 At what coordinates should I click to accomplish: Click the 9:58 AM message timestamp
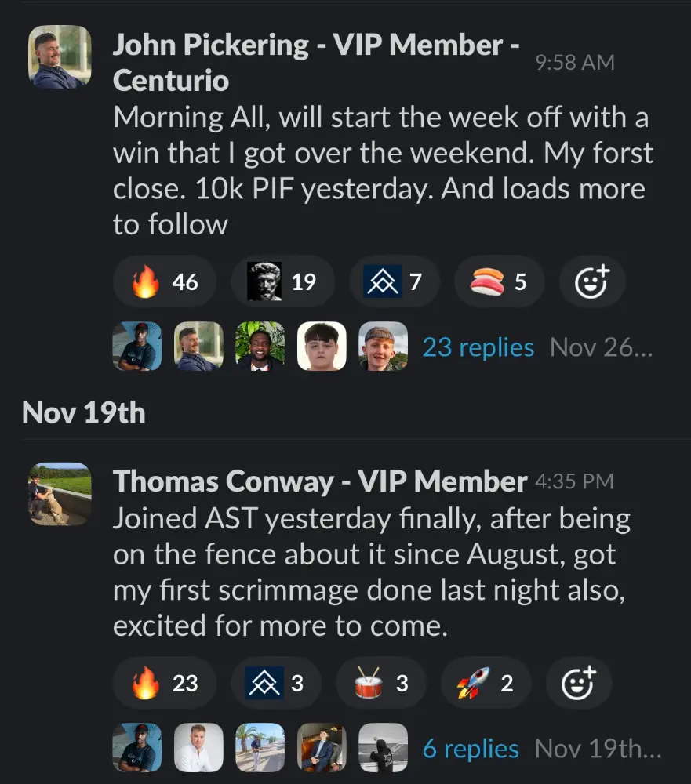(x=575, y=63)
